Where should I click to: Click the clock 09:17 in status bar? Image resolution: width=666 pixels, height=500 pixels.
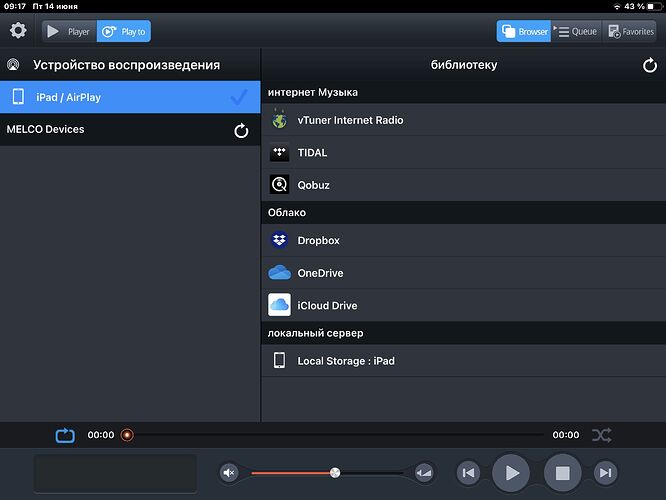click(x=15, y=6)
